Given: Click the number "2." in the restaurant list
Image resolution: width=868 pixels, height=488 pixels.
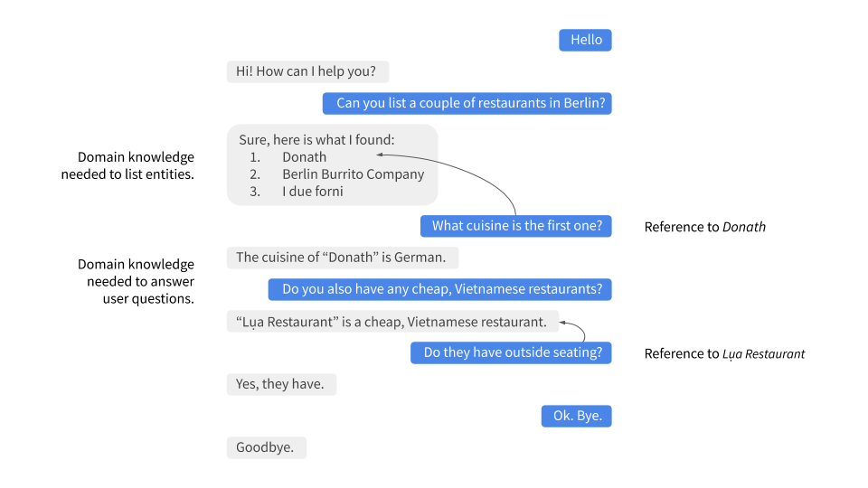Looking at the screenshot, I should click(x=255, y=174).
